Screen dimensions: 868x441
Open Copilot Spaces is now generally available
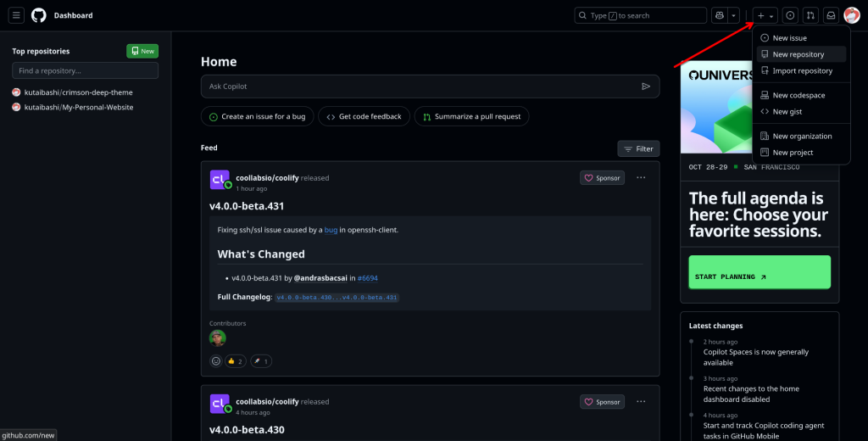coord(755,357)
